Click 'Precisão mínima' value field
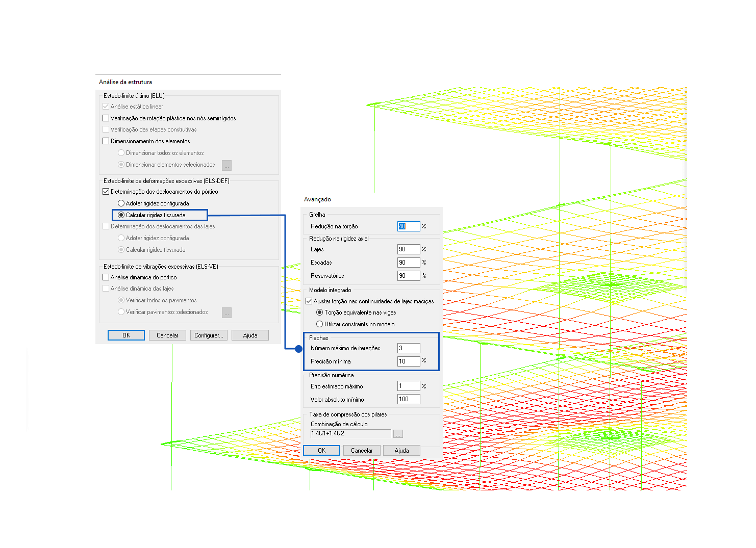This screenshot has height=548, width=756. [409, 361]
